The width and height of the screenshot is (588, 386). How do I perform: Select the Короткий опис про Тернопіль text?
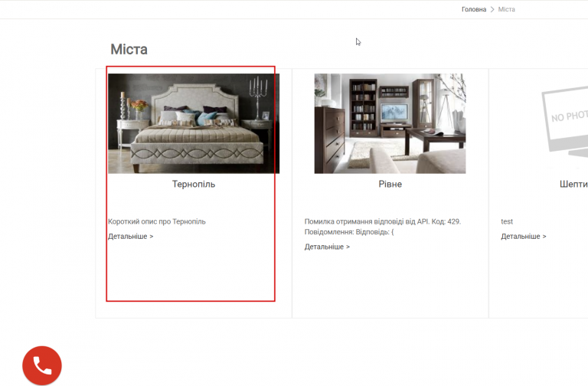(157, 221)
